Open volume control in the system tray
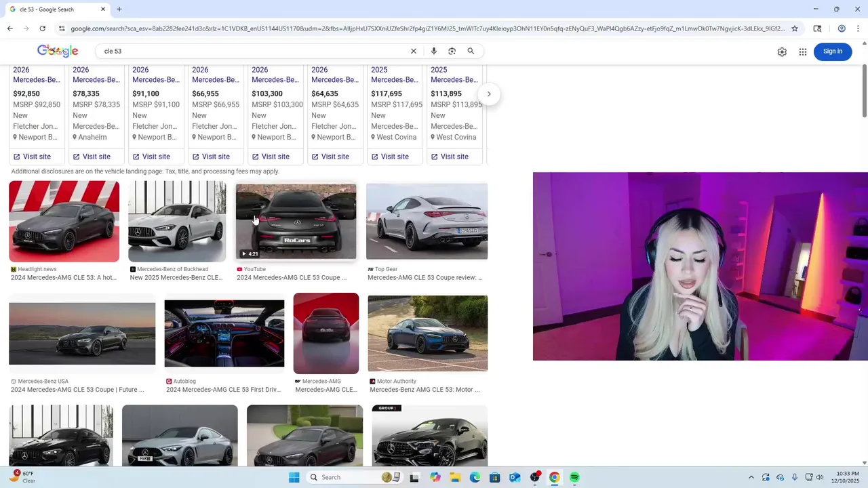The width and height of the screenshot is (868, 488). coord(819,477)
